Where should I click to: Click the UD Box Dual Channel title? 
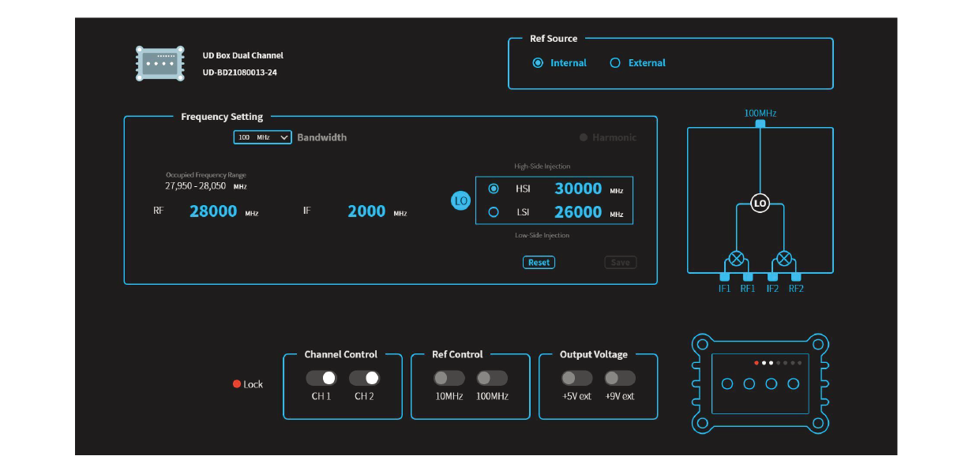(243, 56)
